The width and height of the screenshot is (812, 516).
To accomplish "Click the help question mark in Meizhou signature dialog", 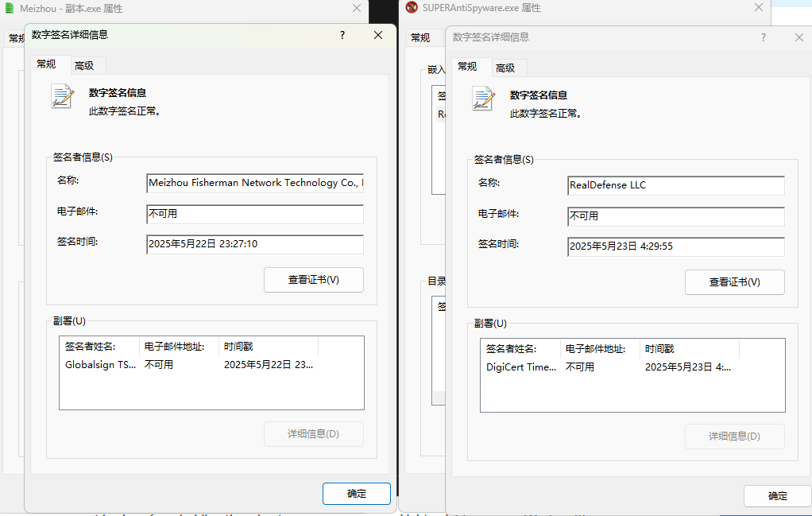I will tap(342, 35).
